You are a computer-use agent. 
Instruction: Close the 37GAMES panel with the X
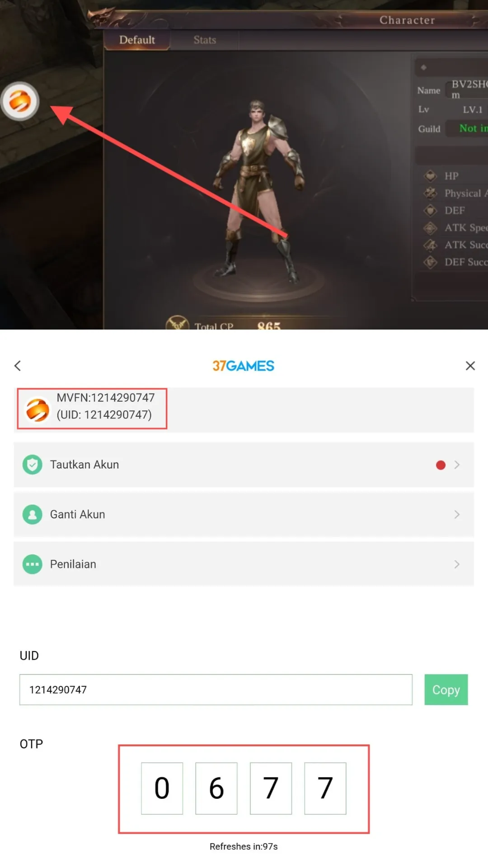tap(470, 366)
